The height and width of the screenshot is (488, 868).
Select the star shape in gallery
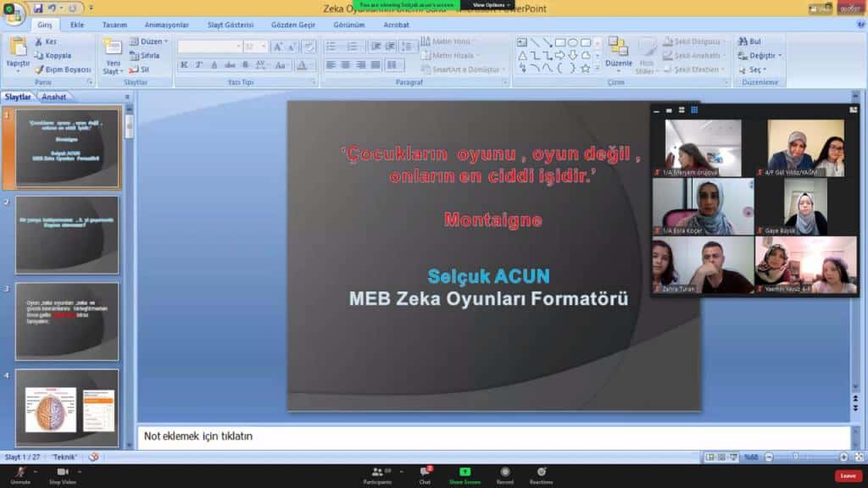pos(585,69)
